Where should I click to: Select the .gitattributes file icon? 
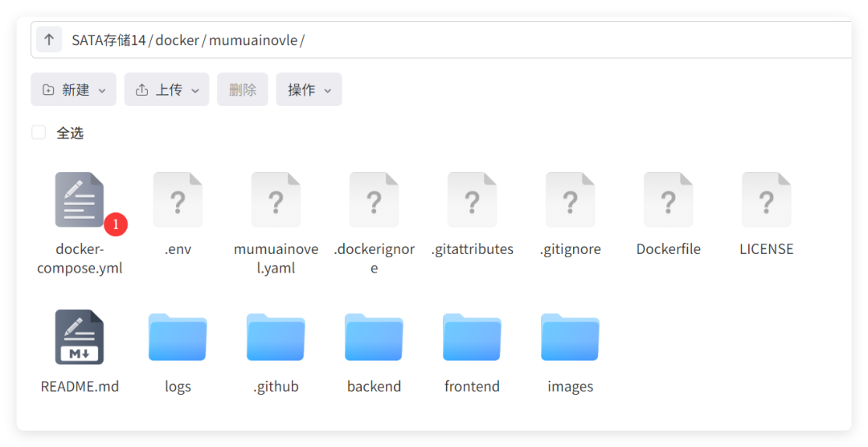click(473, 199)
